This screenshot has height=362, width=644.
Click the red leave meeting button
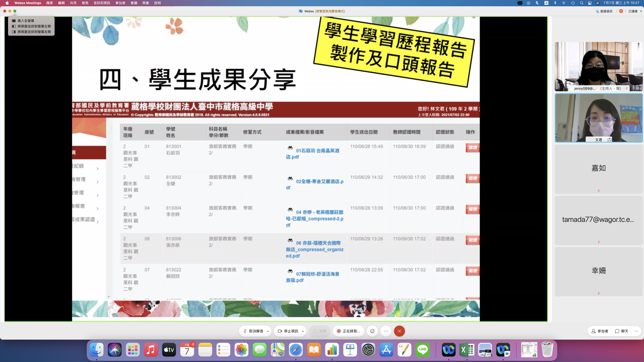coord(399,331)
